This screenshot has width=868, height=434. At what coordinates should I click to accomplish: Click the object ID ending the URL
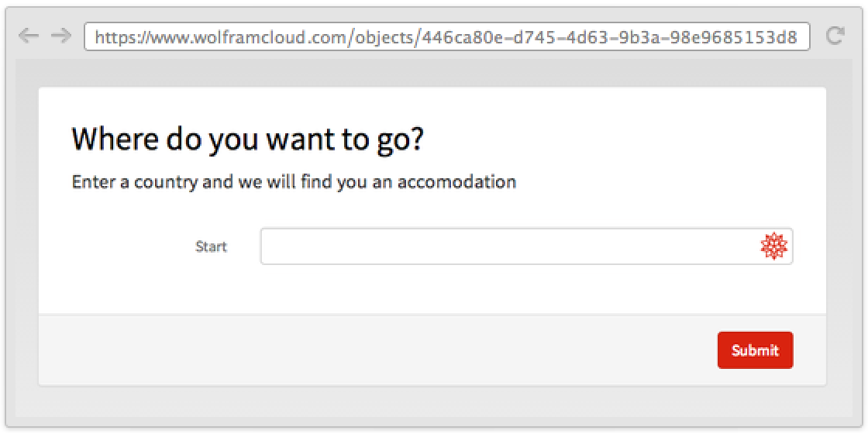(x=612, y=36)
